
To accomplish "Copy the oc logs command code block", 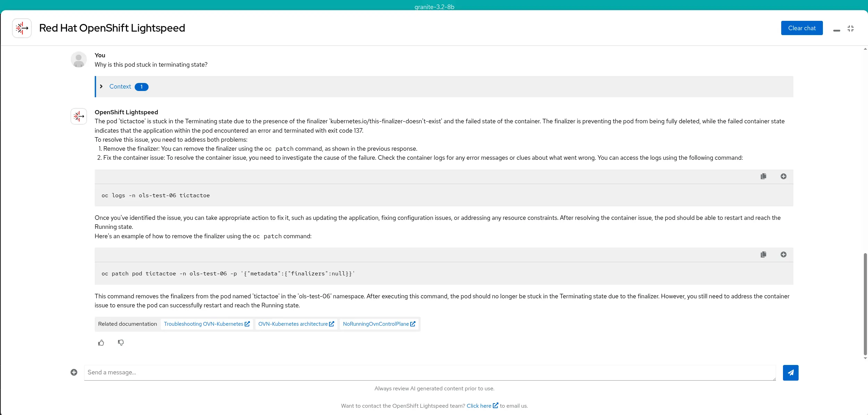I will tap(764, 176).
